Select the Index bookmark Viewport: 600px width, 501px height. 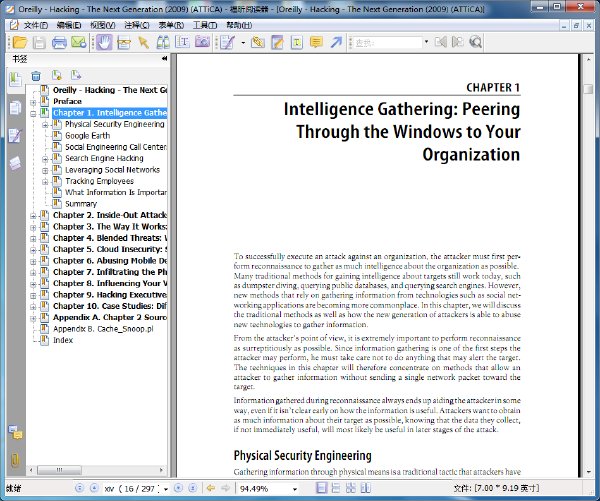click(63, 340)
